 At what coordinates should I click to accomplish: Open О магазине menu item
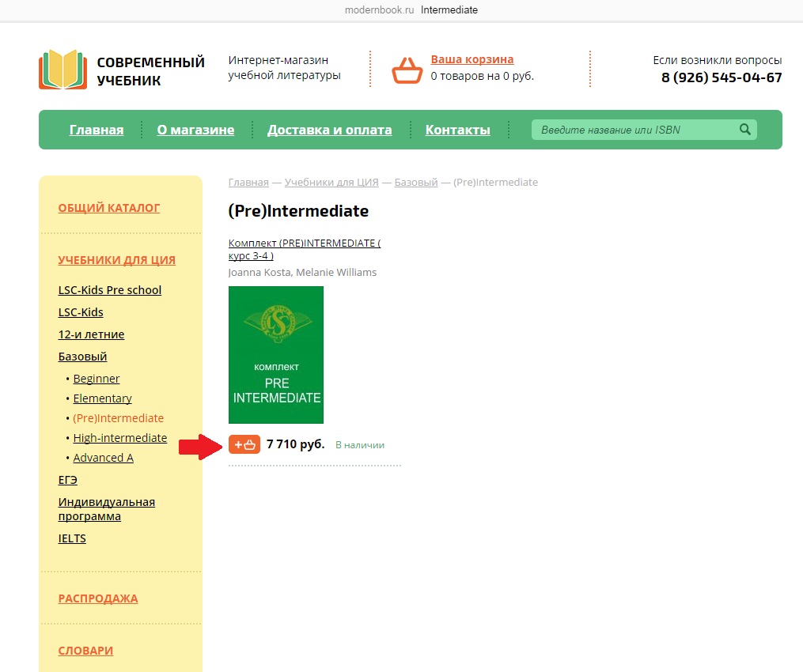tap(195, 130)
